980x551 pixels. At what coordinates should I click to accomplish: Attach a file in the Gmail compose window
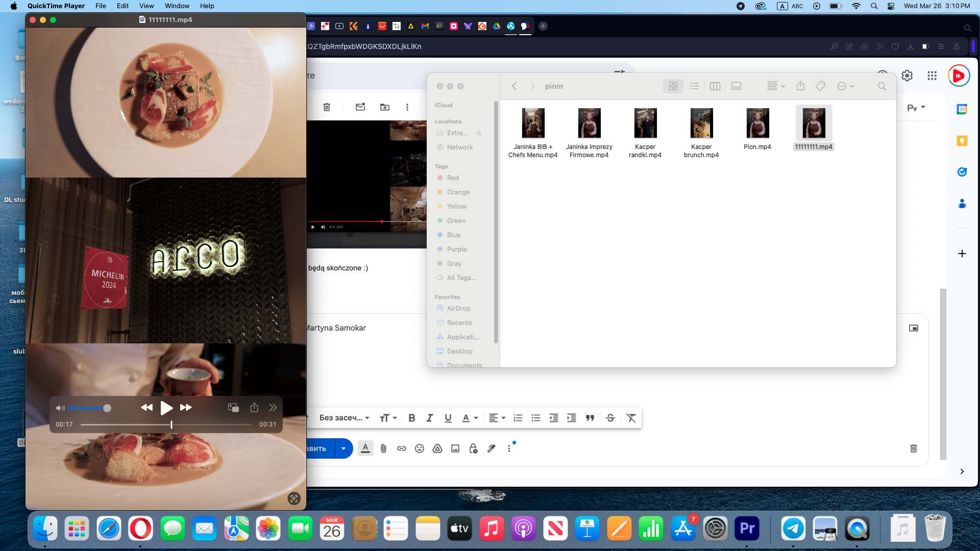[x=383, y=448]
